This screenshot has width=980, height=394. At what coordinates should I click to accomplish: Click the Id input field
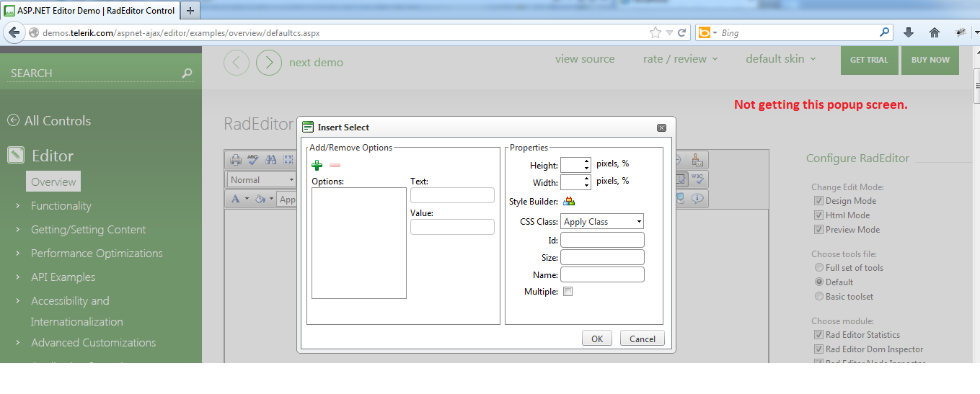(602, 240)
